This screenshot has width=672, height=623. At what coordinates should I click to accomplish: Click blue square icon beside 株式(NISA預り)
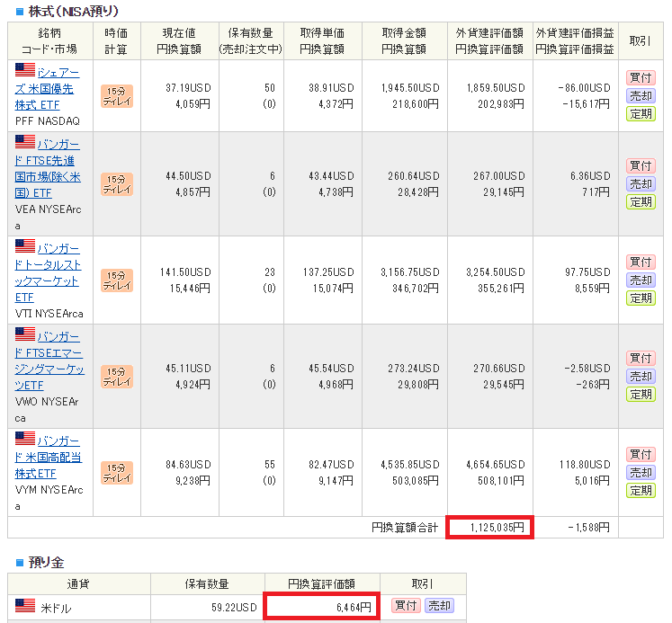(x=19, y=12)
